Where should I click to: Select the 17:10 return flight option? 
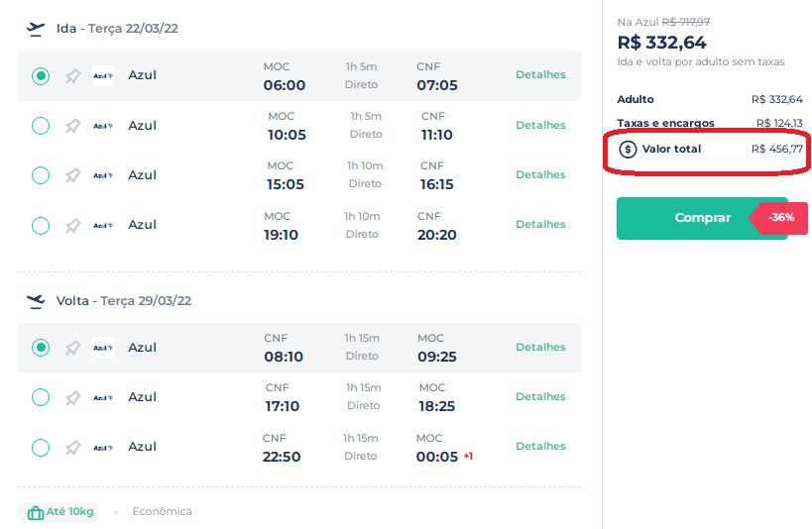point(41,397)
